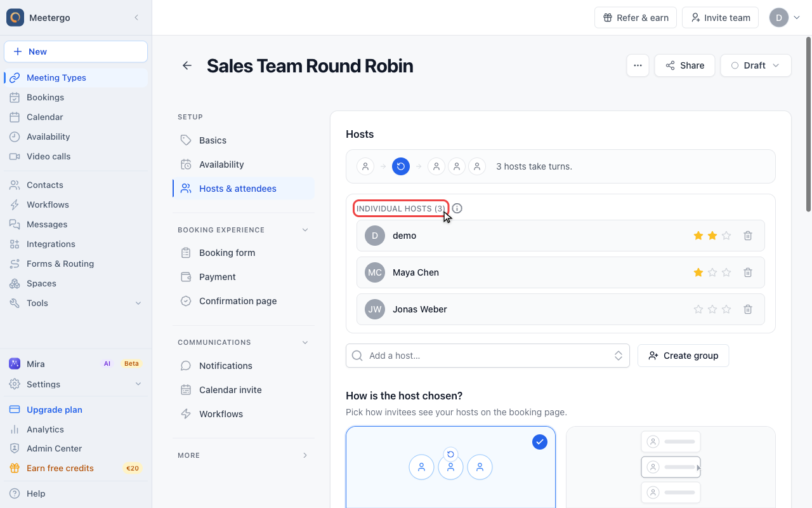Remove Jonas Weber using trash icon

(748, 309)
